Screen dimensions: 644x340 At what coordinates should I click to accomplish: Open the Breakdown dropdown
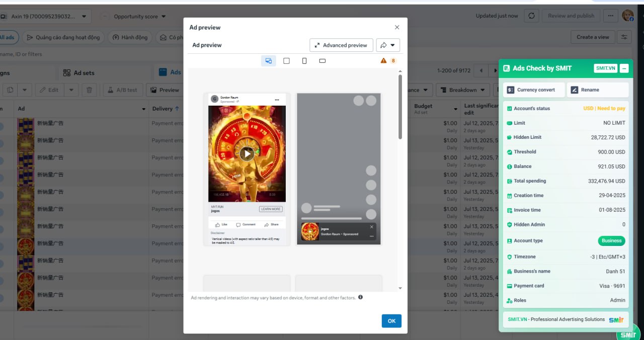(462, 90)
